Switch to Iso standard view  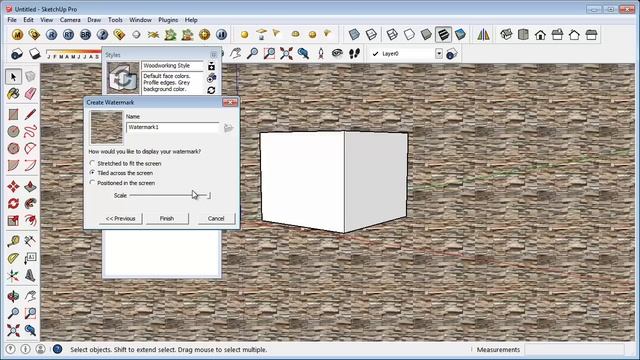[506, 35]
